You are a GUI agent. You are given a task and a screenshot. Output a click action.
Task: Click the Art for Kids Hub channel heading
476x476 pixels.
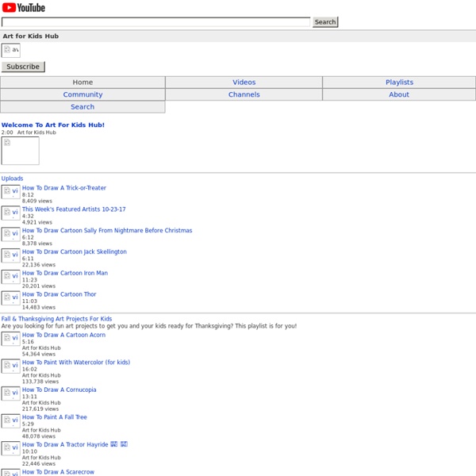31,36
